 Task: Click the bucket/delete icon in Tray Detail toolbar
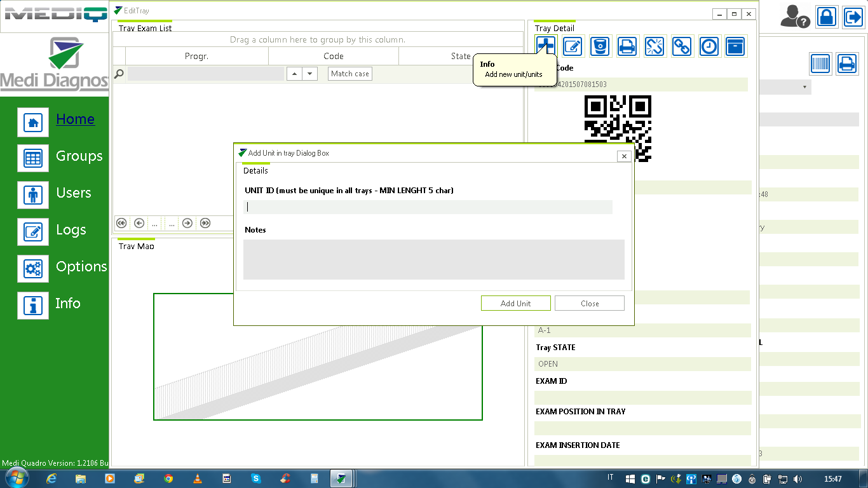tap(600, 46)
